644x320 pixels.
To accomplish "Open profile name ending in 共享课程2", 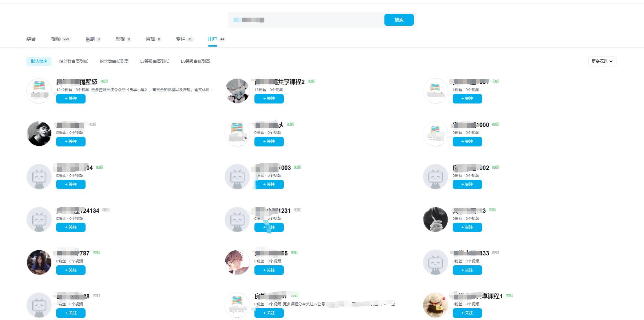I will coord(280,82).
